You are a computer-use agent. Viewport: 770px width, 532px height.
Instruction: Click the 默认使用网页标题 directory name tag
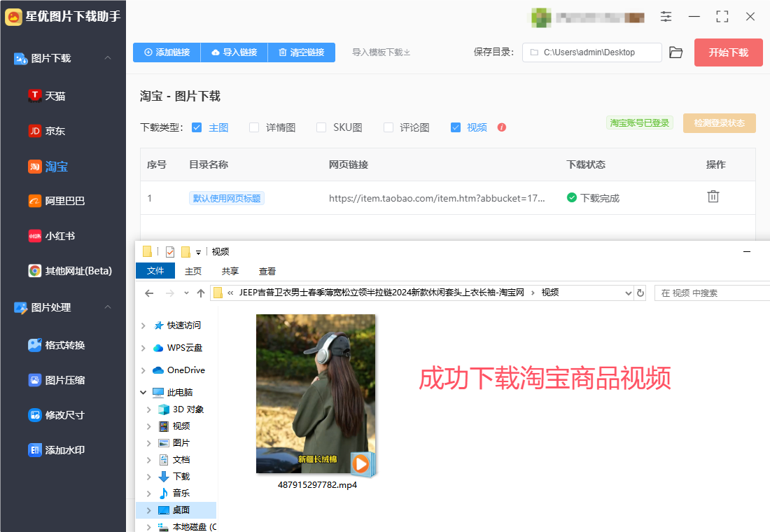tap(227, 199)
